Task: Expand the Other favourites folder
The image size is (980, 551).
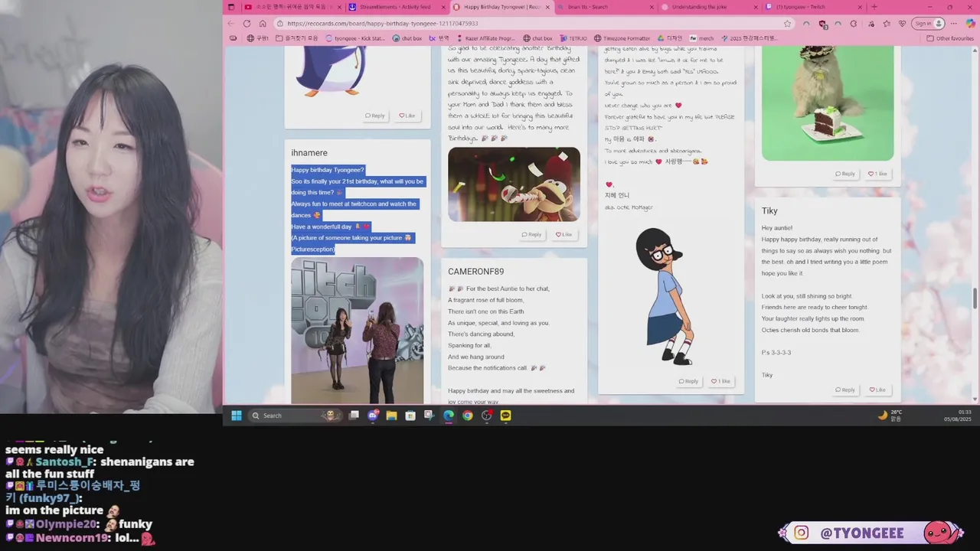Action: tap(950, 38)
